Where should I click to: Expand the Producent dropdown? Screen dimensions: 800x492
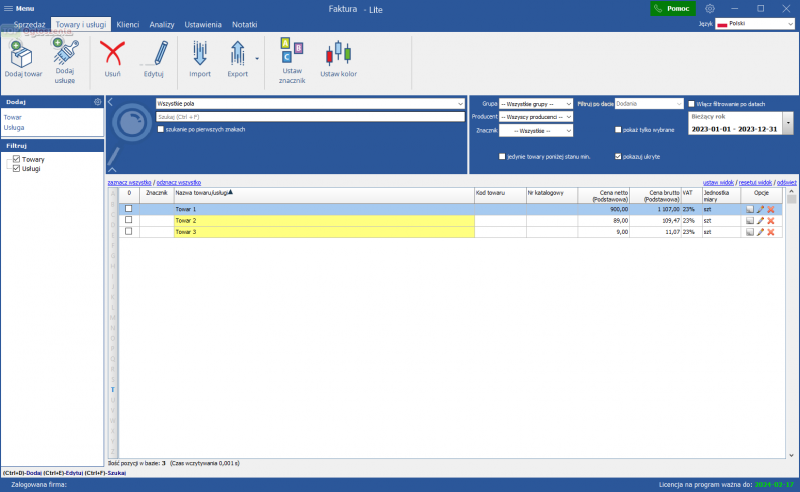[x=536, y=117]
